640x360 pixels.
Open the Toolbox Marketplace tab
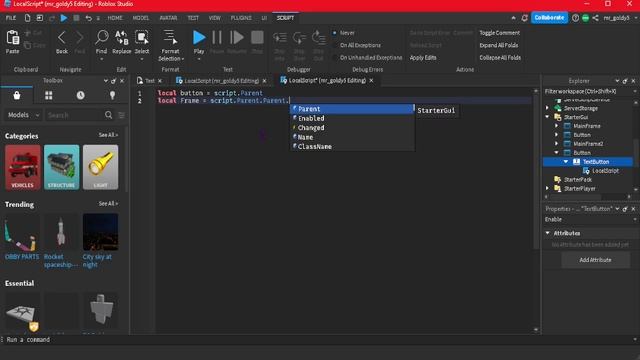(17, 96)
